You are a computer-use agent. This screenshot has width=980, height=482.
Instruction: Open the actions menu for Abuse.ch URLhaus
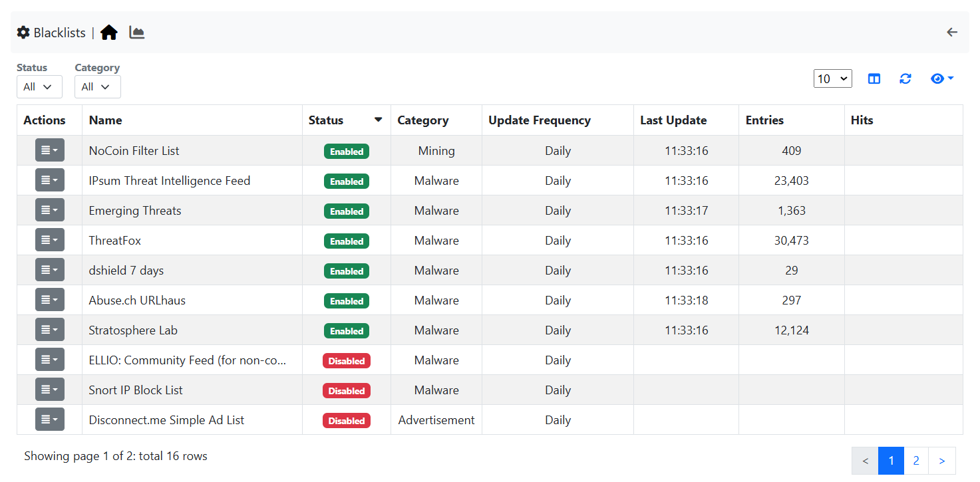pos(50,300)
